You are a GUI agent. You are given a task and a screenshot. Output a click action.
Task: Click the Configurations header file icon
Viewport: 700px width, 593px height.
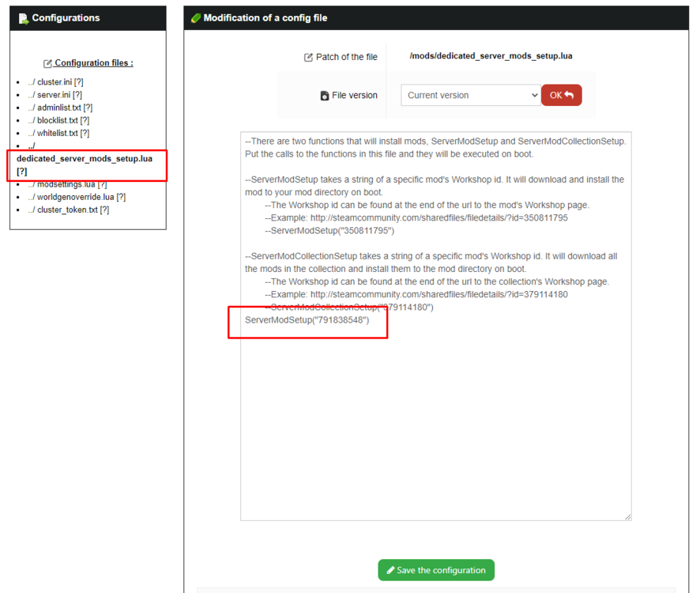coord(23,18)
